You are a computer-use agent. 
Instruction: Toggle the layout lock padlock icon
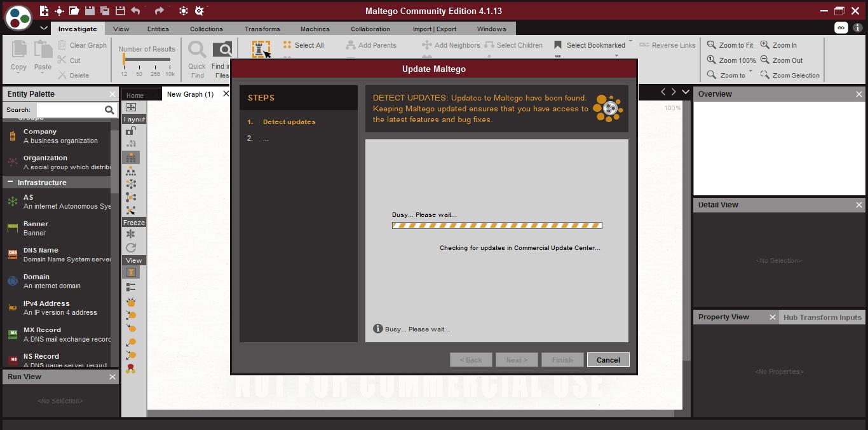click(131, 131)
